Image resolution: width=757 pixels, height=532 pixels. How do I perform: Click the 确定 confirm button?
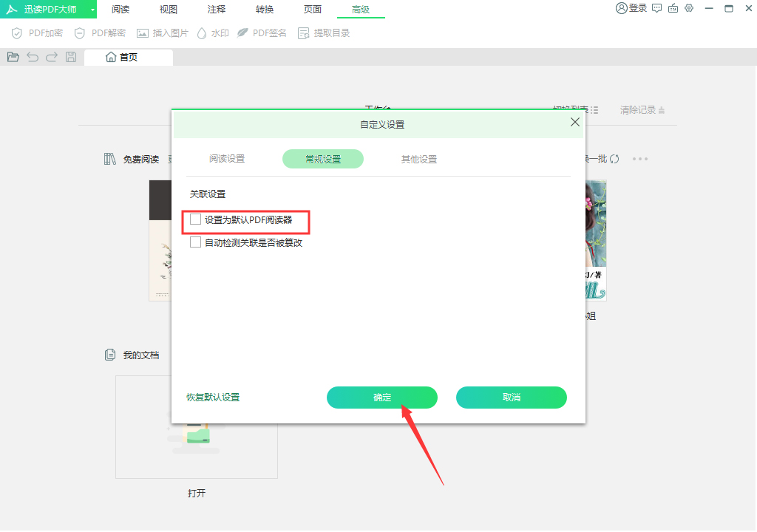381,398
